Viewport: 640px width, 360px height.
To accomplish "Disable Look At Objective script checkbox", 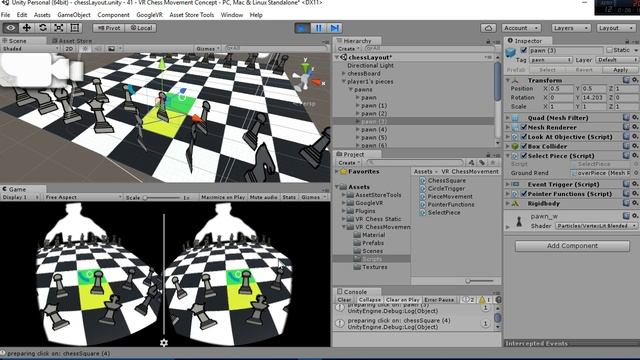I will (524, 137).
